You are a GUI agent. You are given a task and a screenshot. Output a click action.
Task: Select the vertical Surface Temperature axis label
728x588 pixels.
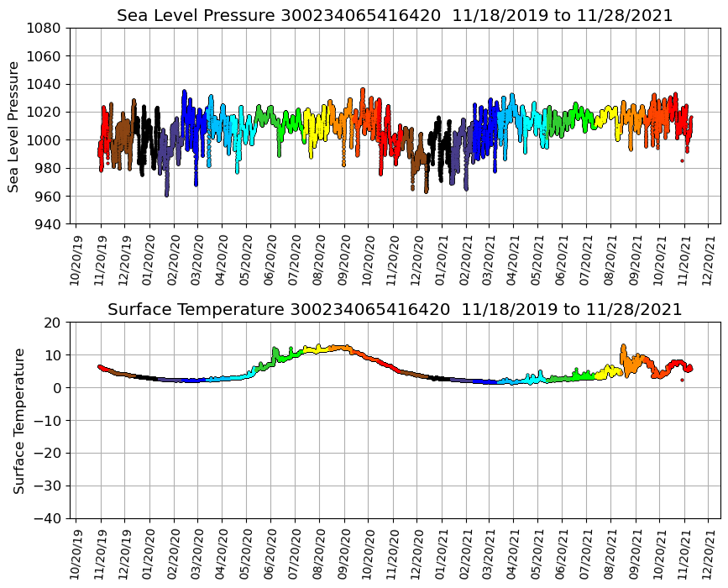point(18,420)
